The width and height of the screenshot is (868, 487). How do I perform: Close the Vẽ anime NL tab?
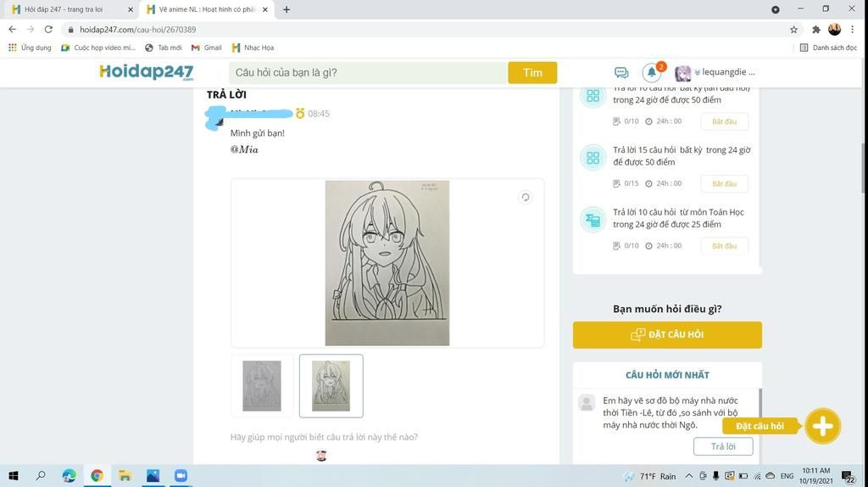pyautogui.click(x=265, y=9)
